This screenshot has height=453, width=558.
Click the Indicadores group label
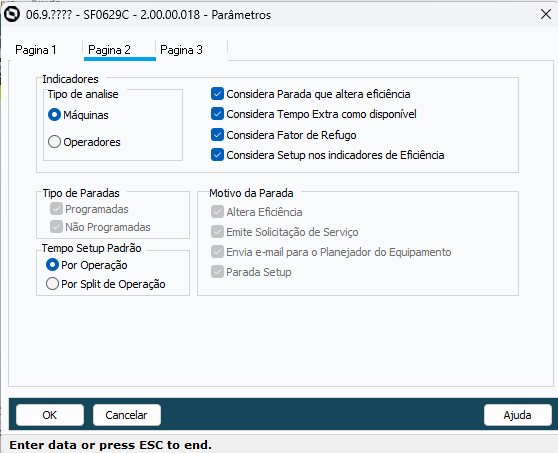(70, 79)
